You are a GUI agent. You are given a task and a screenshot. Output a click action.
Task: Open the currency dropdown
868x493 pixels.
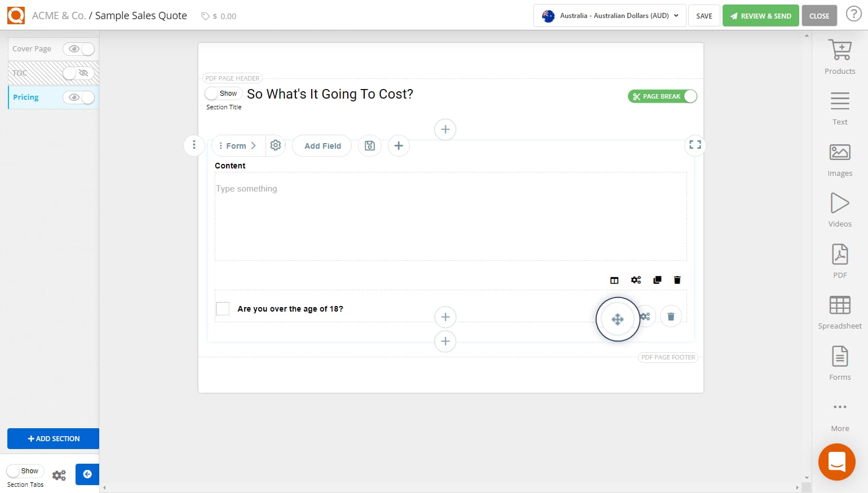point(609,16)
